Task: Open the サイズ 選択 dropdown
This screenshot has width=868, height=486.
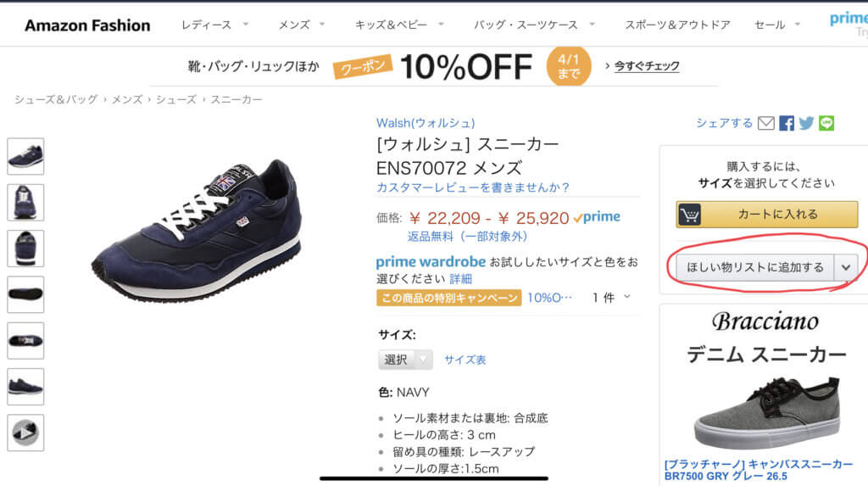Action: [x=405, y=360]
